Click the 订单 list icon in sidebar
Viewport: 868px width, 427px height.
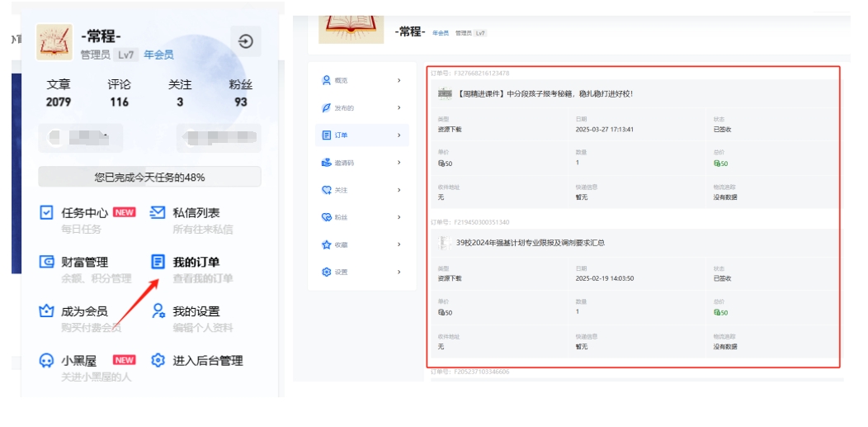[327, 135]
